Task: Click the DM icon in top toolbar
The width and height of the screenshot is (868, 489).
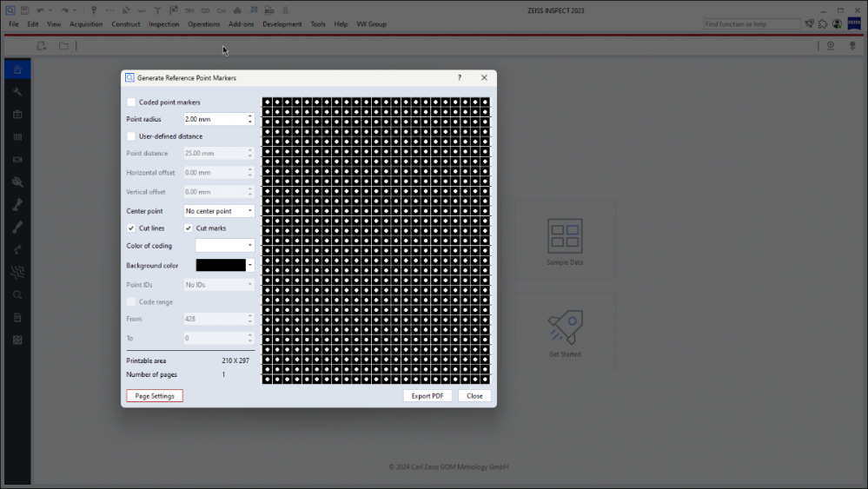Action: click(x=189, y=10)
